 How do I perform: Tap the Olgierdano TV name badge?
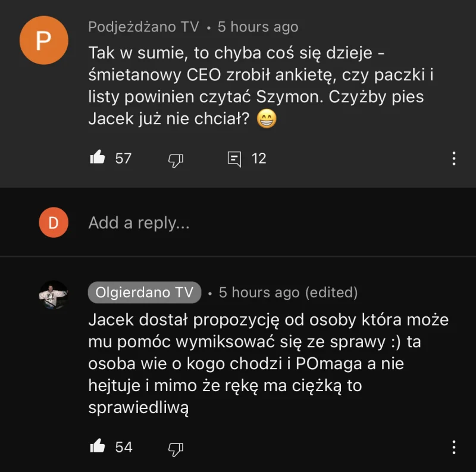pos(145,292)
